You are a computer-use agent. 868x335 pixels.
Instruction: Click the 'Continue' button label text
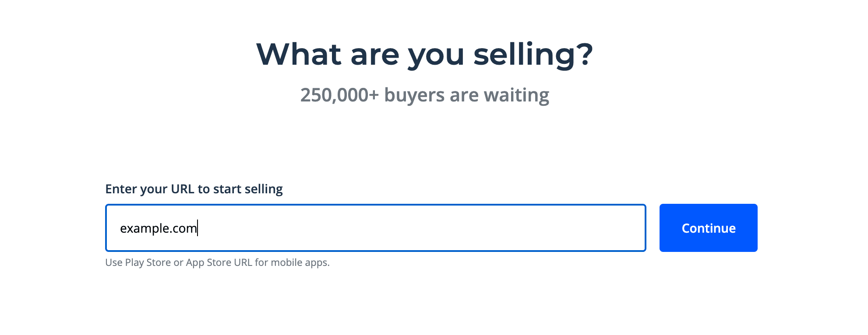click(708, 228)
